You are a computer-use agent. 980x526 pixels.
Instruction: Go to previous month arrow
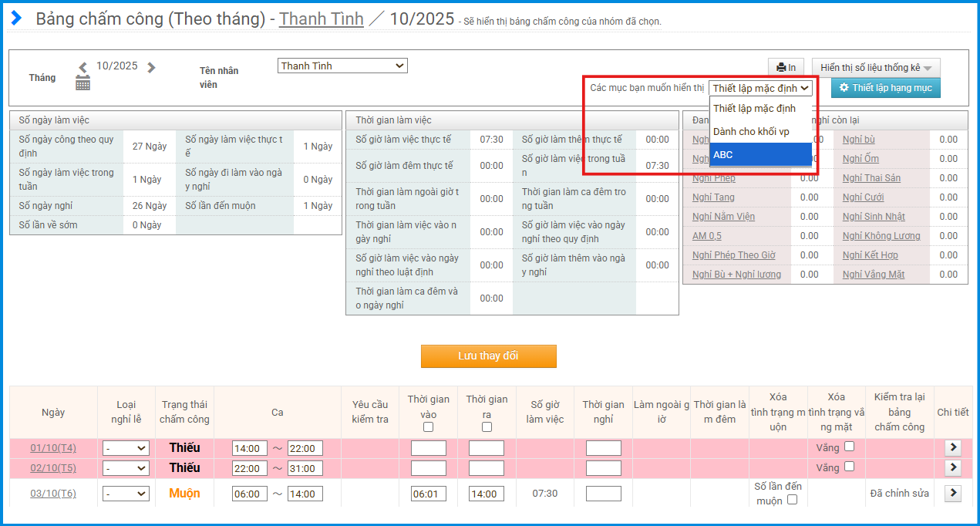[x=83, y=67]
